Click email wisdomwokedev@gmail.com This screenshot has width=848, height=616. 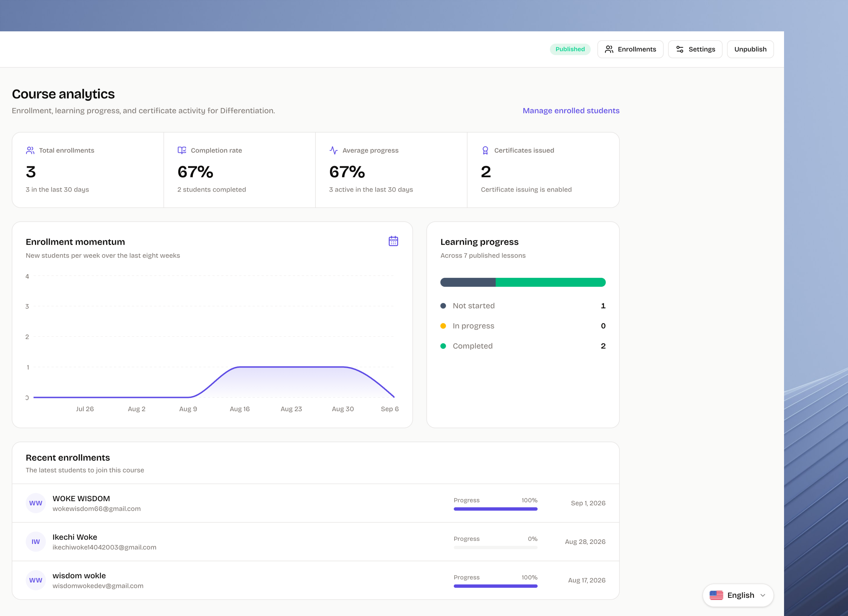click(98, 586)
